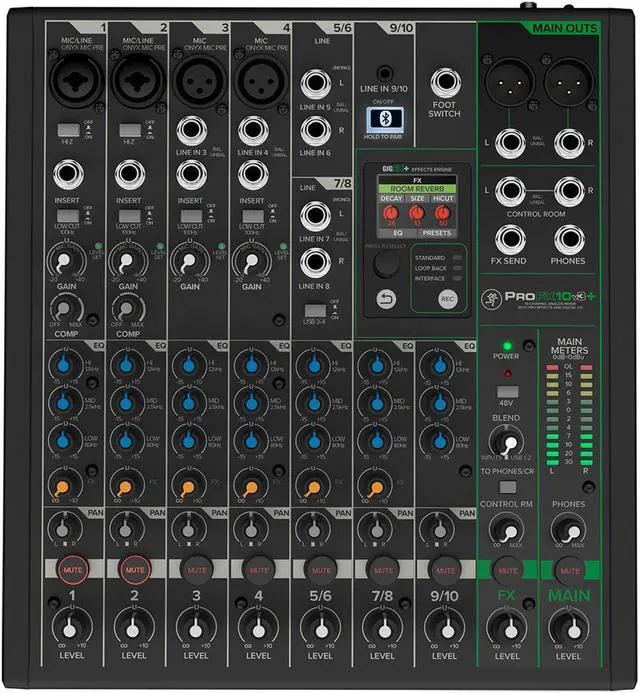Adjust the MAIN LEVEL knob

(x=569, y=628)
